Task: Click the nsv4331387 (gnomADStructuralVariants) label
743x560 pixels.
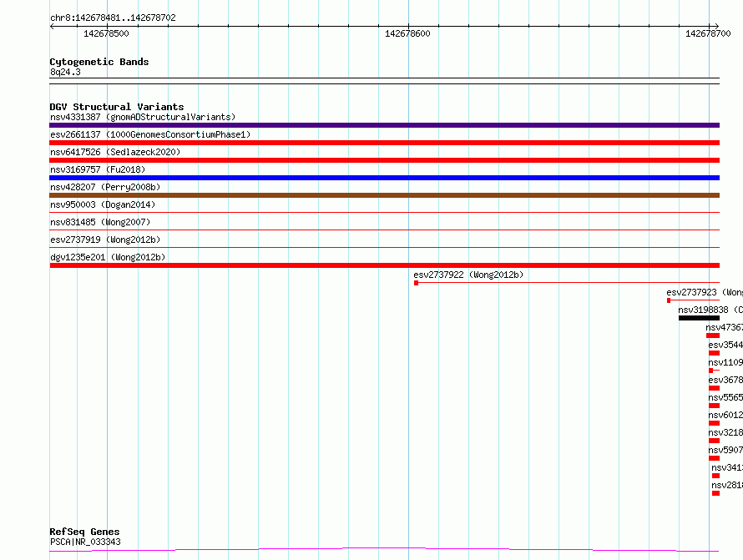Action: point(143,117)
